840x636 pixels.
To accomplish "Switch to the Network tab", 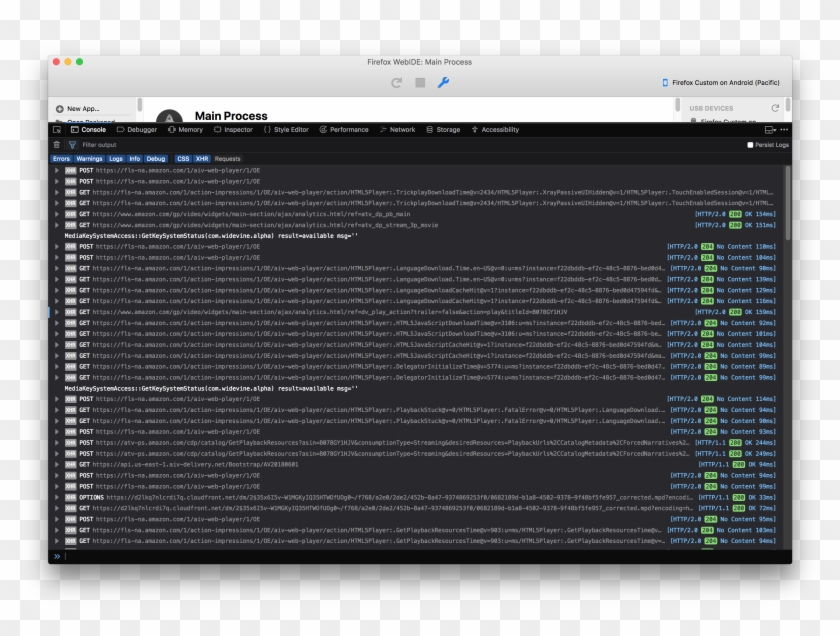I will 397,129.
